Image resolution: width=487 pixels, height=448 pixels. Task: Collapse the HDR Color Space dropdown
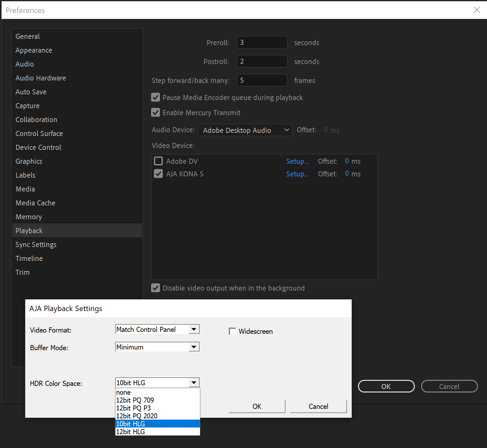click(194, 383)
